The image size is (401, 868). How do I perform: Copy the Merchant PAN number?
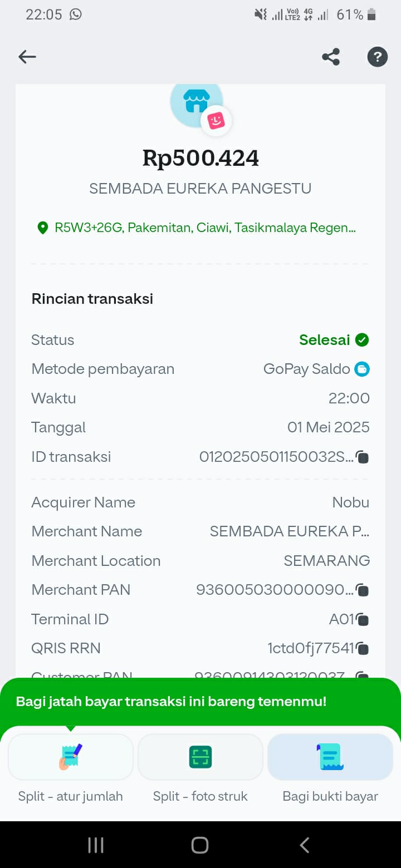coord(363,590)
